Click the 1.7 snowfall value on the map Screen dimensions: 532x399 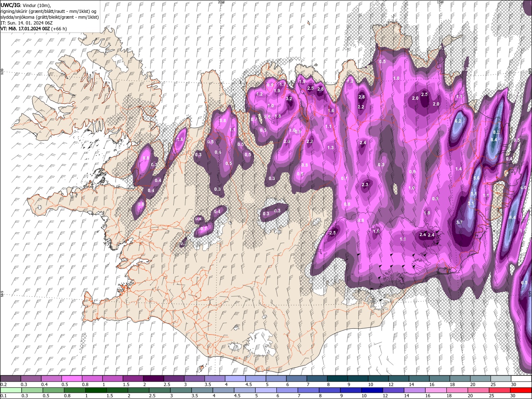point(283,84)
